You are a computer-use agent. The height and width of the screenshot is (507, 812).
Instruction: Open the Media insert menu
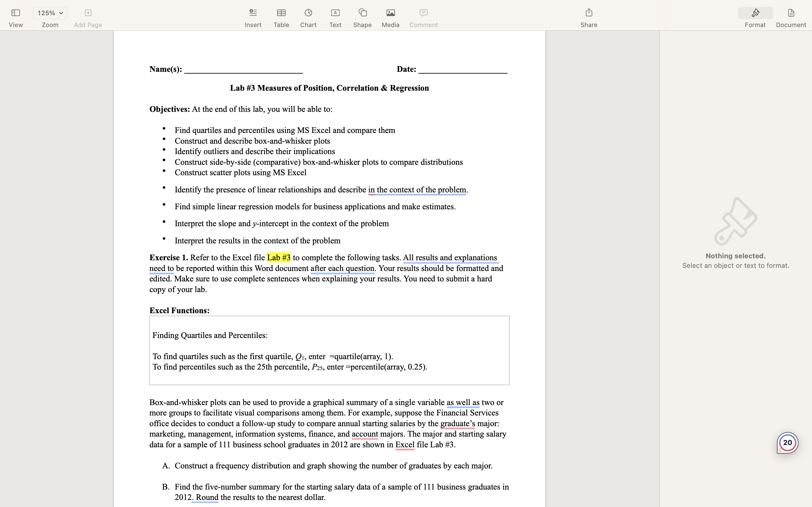390,13
